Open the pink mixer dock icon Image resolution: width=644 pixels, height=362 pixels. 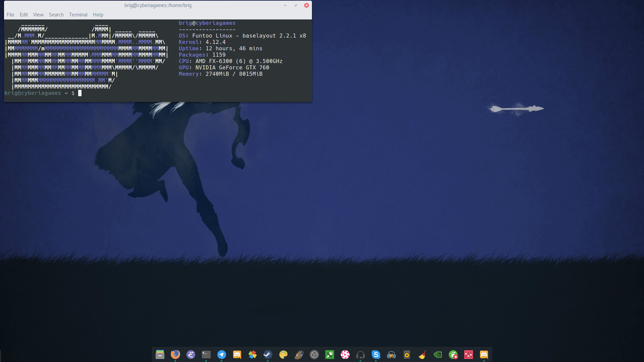(469, 355)
